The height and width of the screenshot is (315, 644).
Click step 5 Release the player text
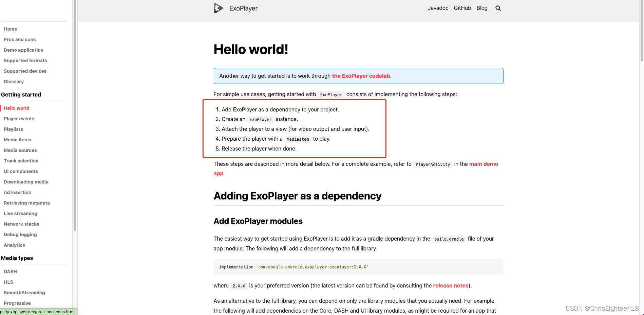click(x=259, y=148)
